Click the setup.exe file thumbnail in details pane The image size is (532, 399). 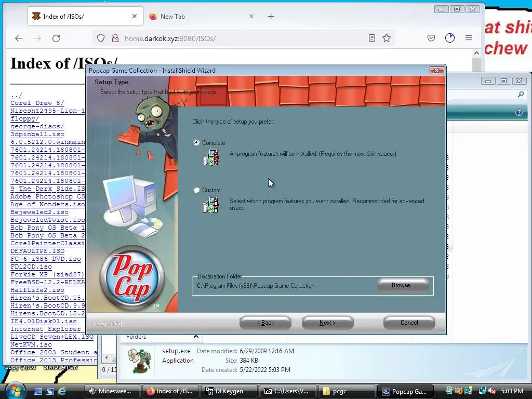(x=139, y=361)
